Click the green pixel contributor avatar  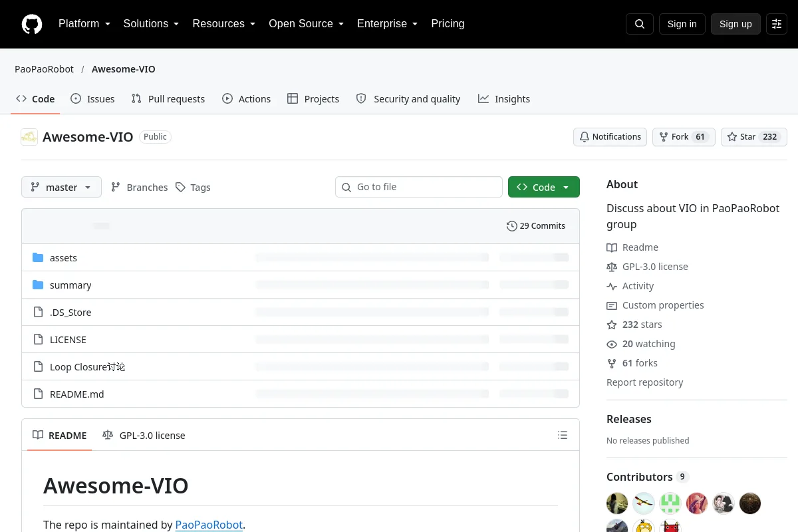670,503
